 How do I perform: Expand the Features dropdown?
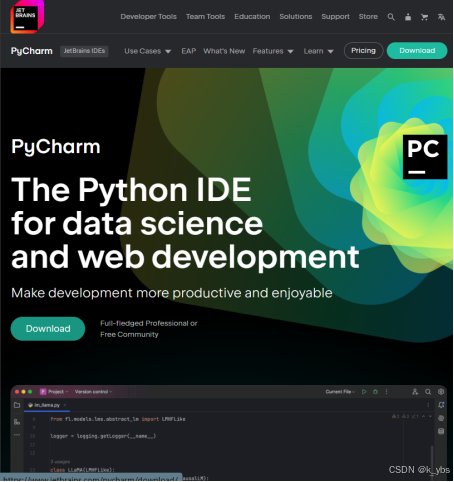click(273, 51)
